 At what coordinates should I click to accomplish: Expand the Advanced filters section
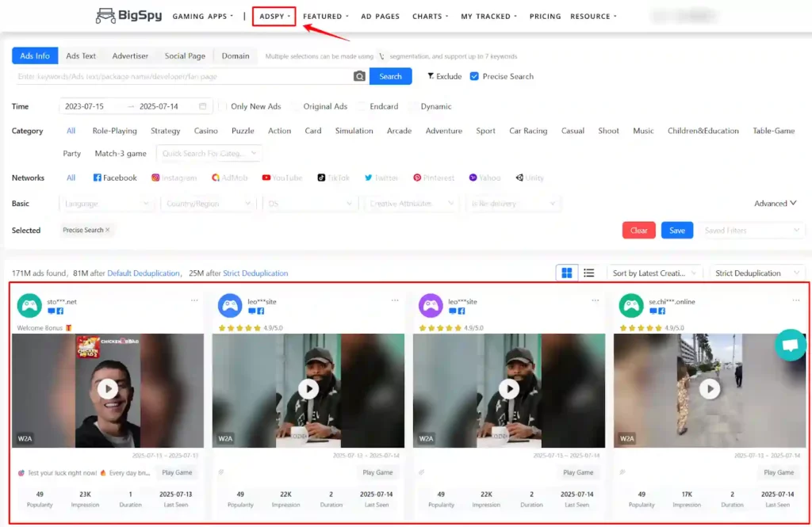(775, 204)
